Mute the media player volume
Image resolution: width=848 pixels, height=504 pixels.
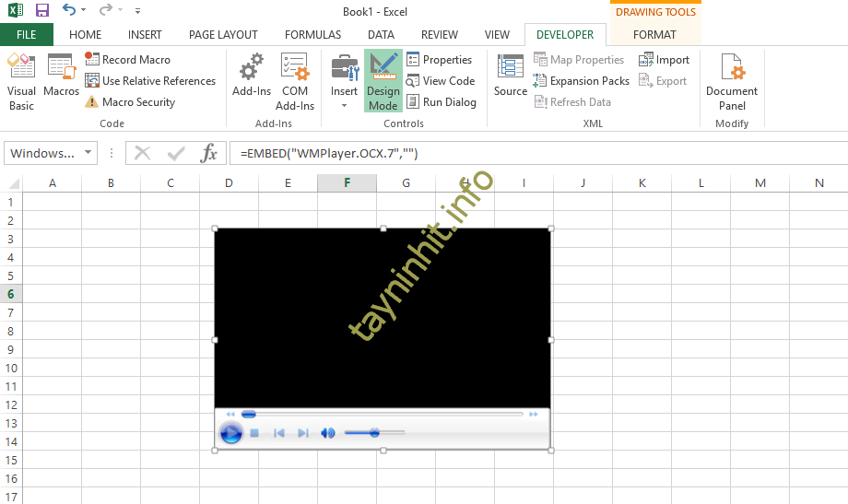tap(327, 433)
